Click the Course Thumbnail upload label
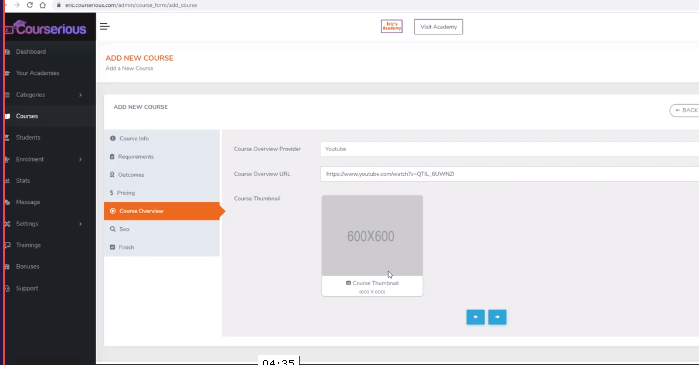699x365 pixels. pyautogui.click(x=372, y=283)
